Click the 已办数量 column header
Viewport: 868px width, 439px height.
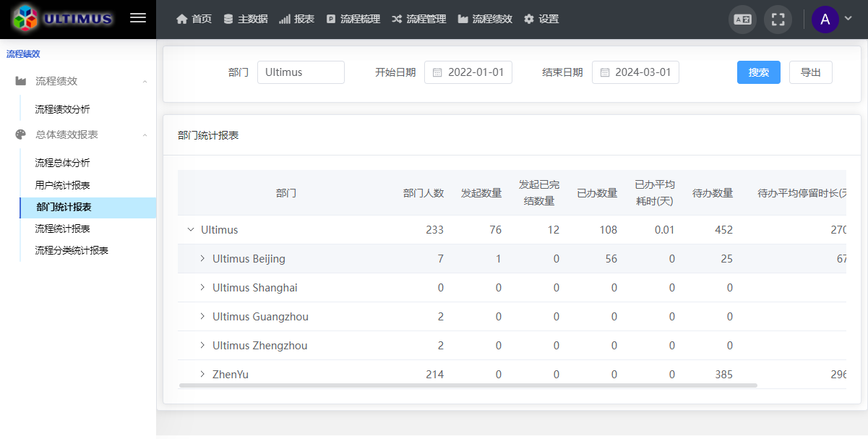(x=597, y=193)
